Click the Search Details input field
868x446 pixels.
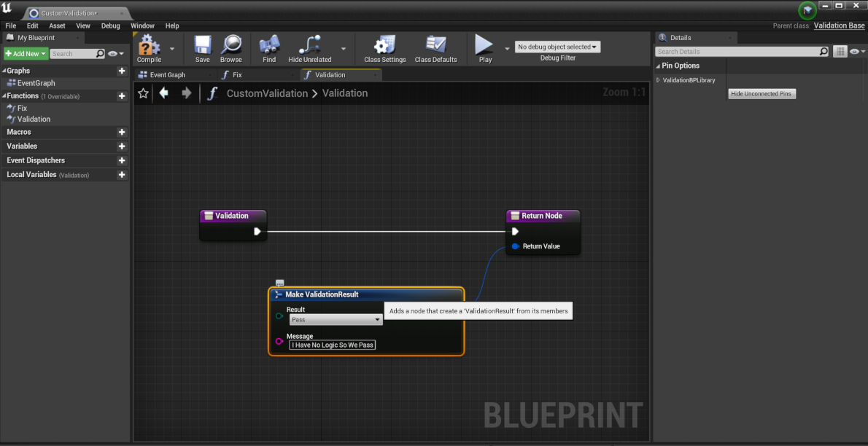735,52
